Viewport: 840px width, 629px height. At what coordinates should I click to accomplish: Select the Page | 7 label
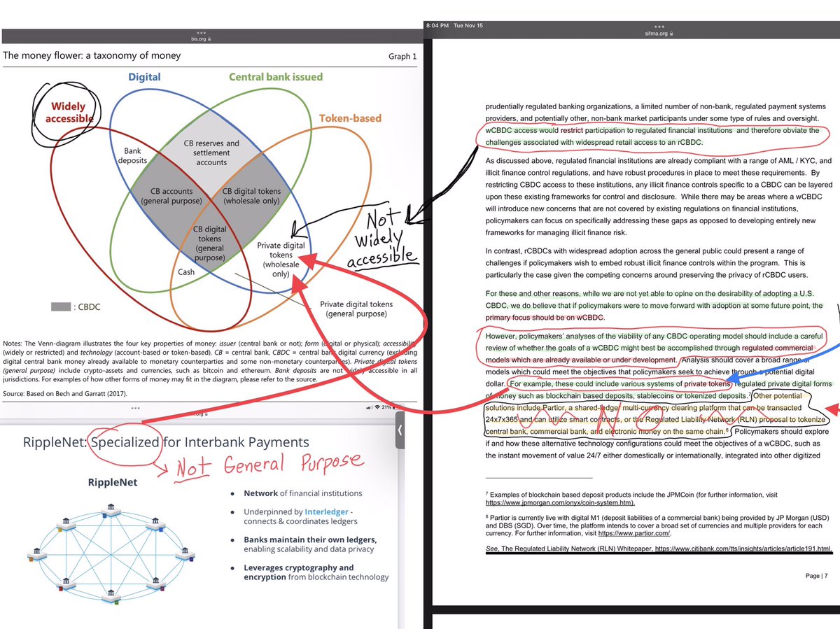[x=815, y=576]
